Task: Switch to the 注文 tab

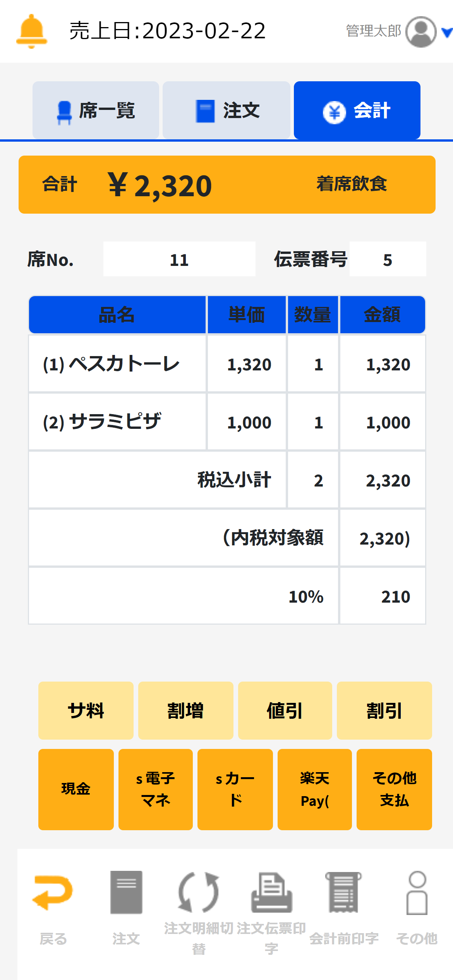Action: 226,110
